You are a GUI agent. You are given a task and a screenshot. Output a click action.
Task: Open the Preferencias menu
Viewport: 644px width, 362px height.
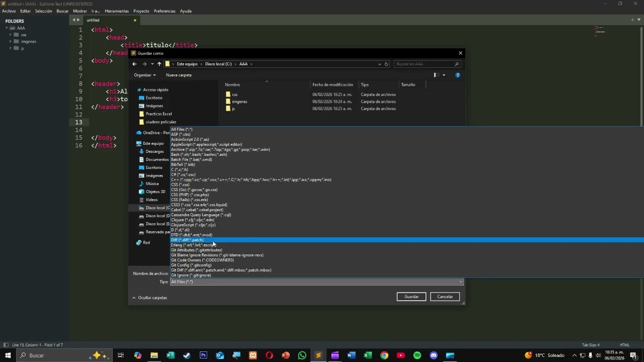point(165,11)
